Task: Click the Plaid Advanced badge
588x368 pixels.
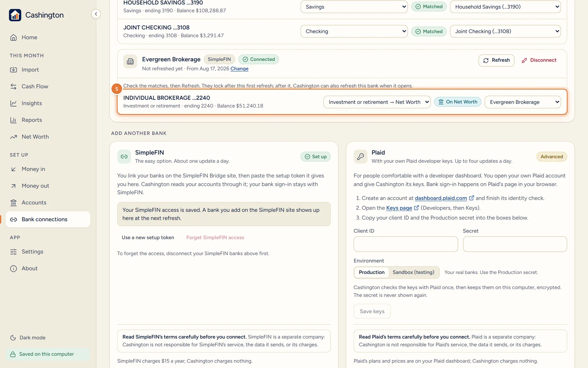Action: coord(552,157)
